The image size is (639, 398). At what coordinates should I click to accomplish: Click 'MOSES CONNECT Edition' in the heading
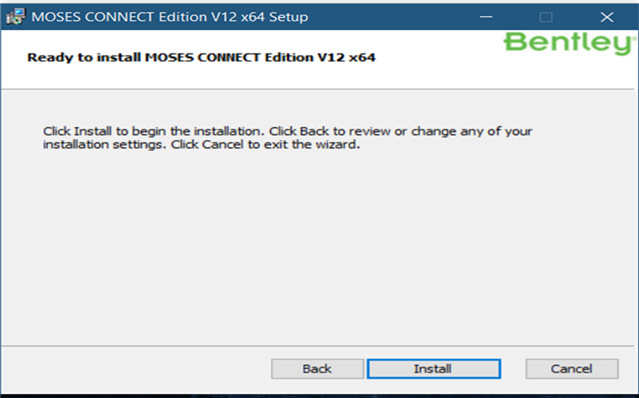(x=229, y=57)
